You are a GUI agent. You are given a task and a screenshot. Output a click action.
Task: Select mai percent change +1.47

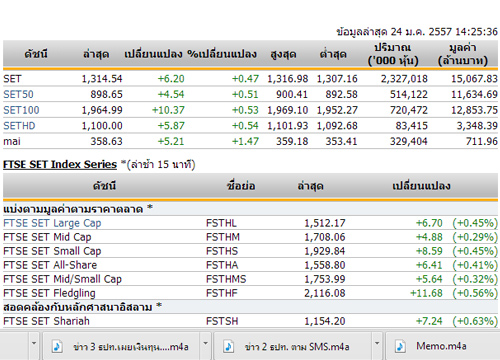click(x=245, y=141)
